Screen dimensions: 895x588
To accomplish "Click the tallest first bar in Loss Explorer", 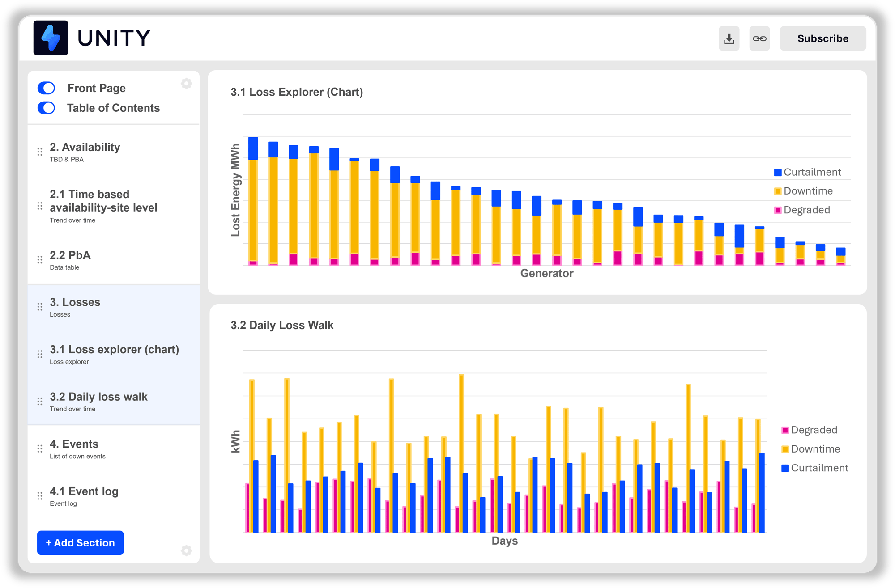I will (x=253, y=201).
